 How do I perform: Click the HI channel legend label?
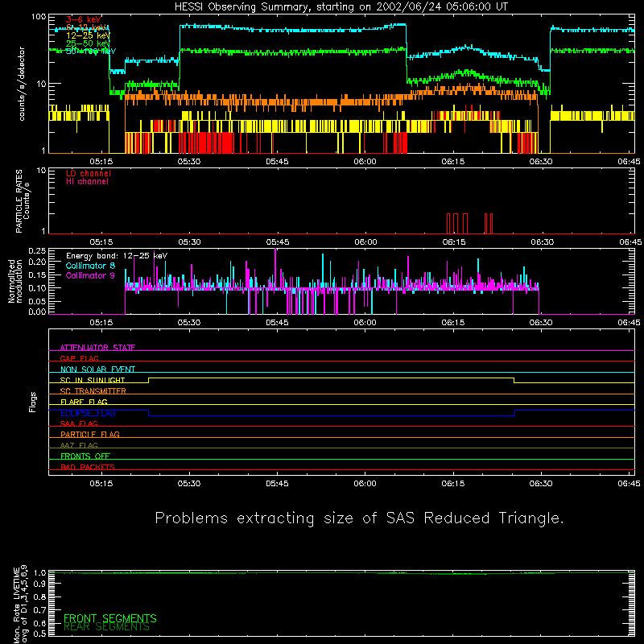[x=87, y=181]
